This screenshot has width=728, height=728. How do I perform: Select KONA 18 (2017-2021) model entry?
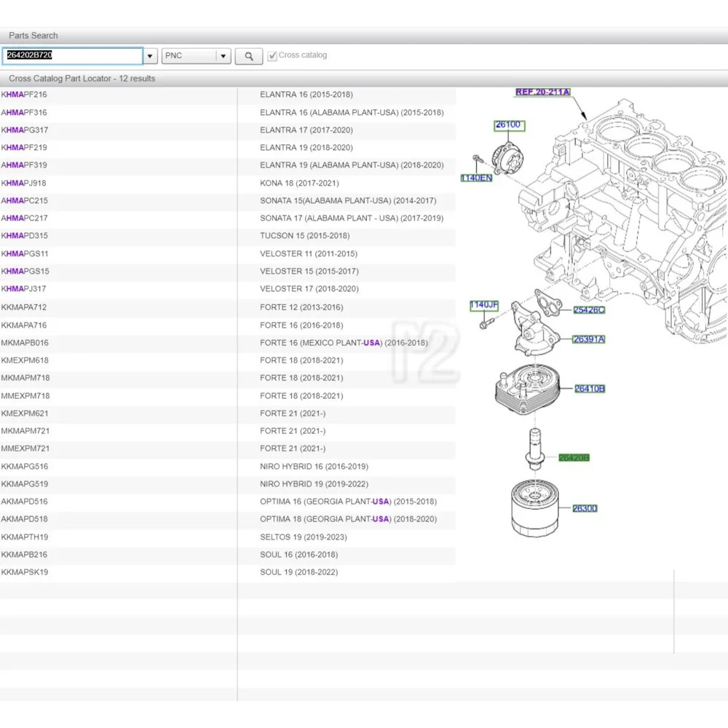click(299, 183)
